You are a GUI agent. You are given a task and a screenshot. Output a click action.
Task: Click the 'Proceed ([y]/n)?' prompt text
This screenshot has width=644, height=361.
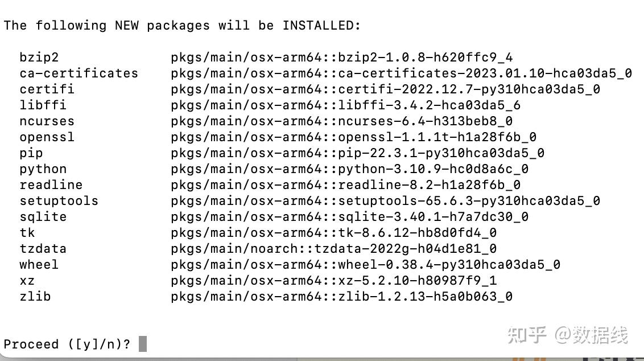(x=67, y=344)
